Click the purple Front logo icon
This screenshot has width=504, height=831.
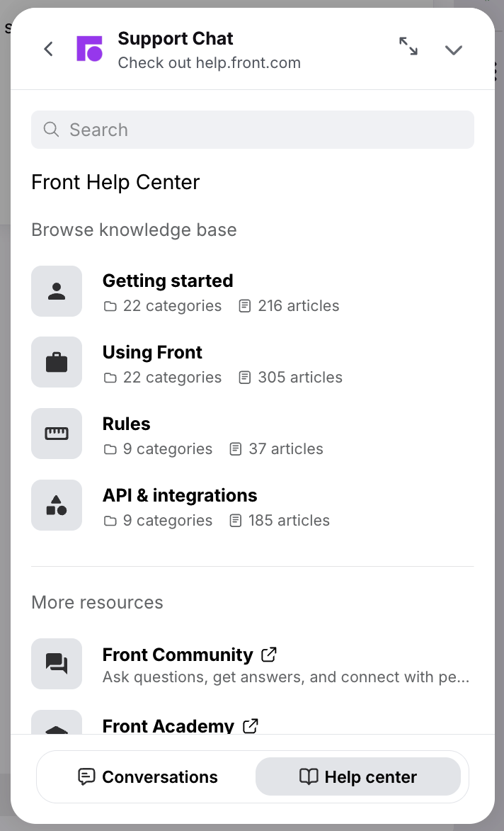coord(90,49)
